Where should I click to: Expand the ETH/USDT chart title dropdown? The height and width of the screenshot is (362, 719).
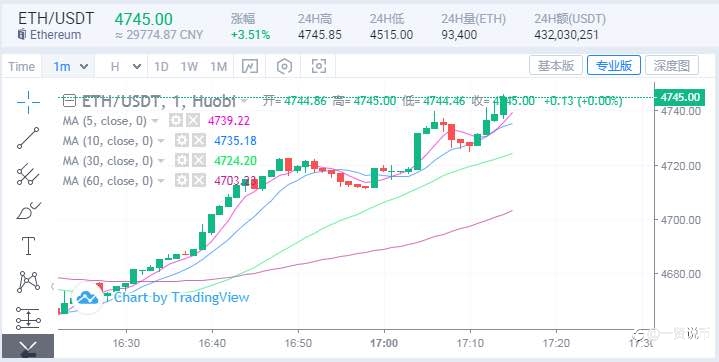(244, 100)
